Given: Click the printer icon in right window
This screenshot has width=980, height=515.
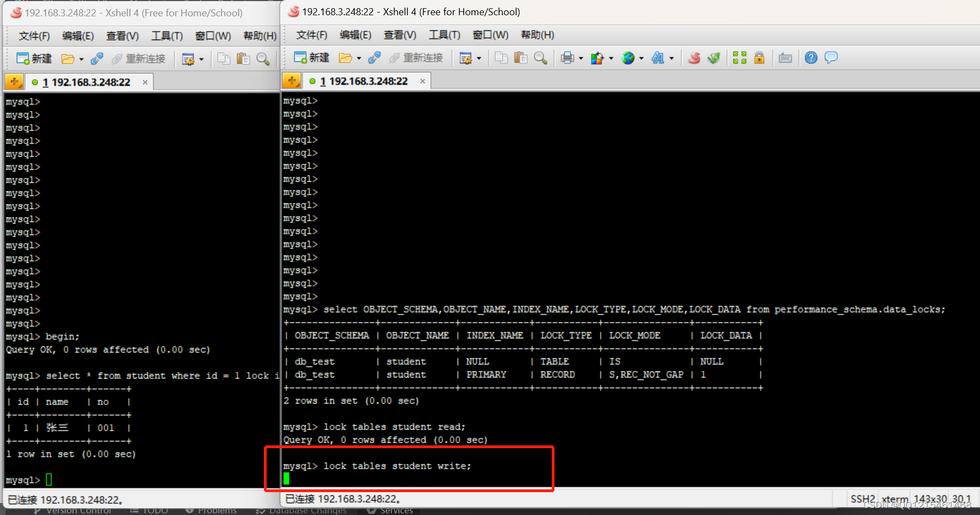Looking at the screenshot, I should [x=568, y=58].
